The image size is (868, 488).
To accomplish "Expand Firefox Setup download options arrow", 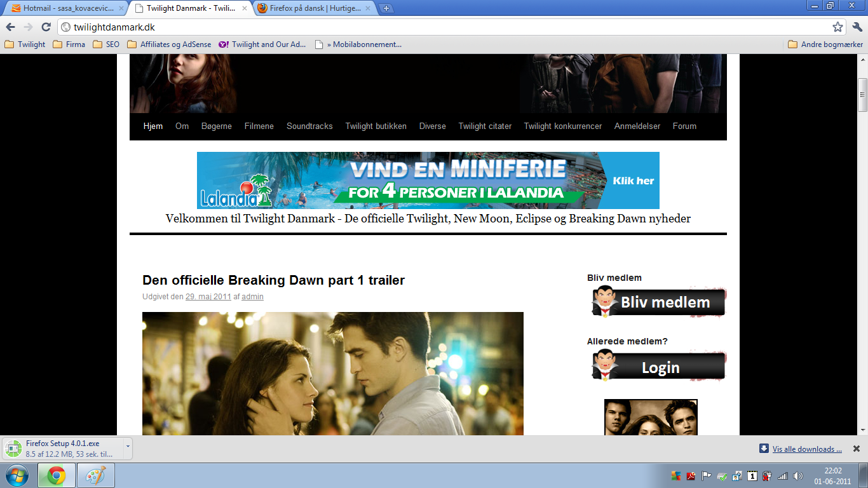I will point(128,447).
